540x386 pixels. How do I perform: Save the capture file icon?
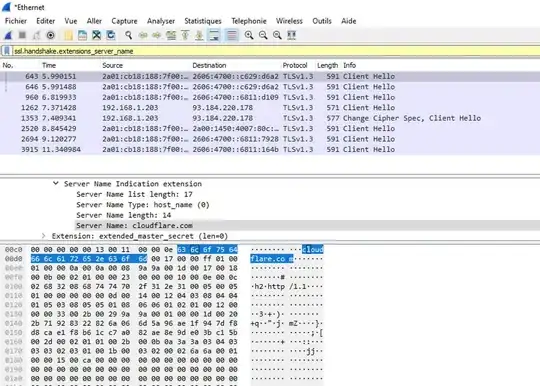coord(82,35)
